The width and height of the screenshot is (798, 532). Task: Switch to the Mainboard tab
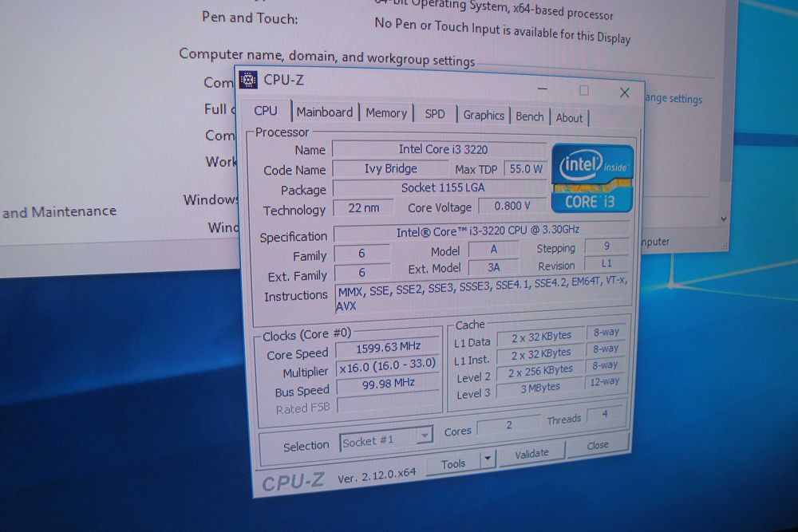(x=325, y=112)
